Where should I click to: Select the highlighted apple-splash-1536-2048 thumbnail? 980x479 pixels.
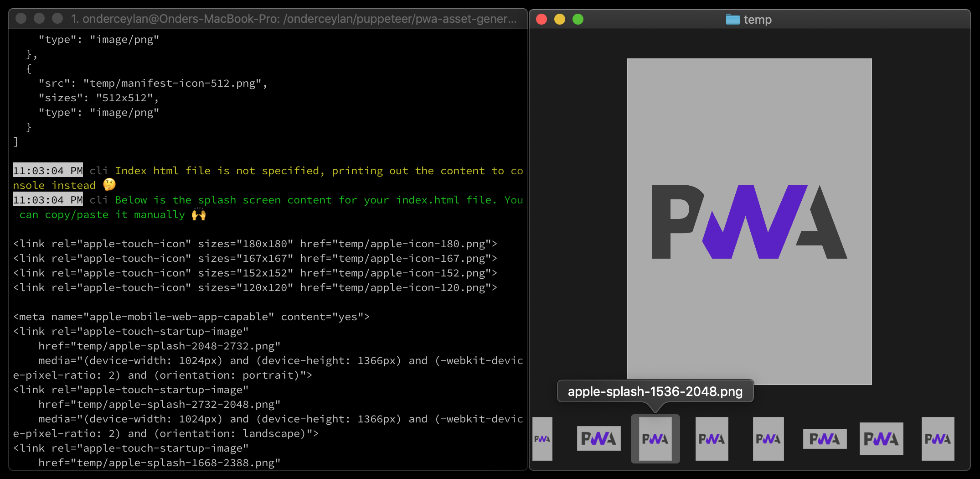[x=655, y=439]
